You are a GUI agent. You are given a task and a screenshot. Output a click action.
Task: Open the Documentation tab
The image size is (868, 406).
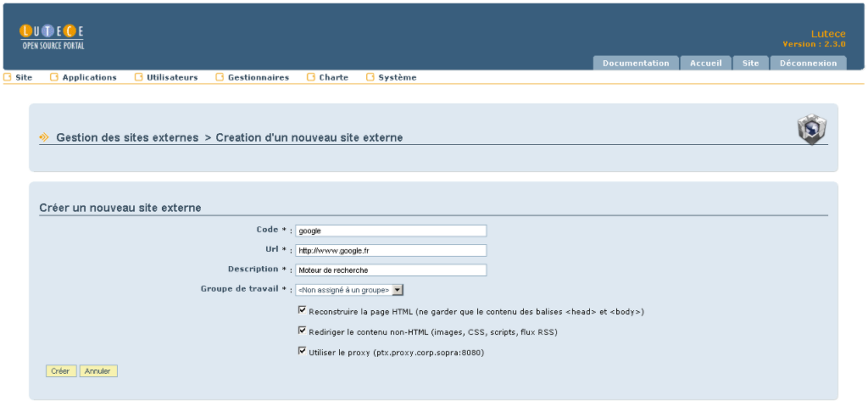coord(636,63)
